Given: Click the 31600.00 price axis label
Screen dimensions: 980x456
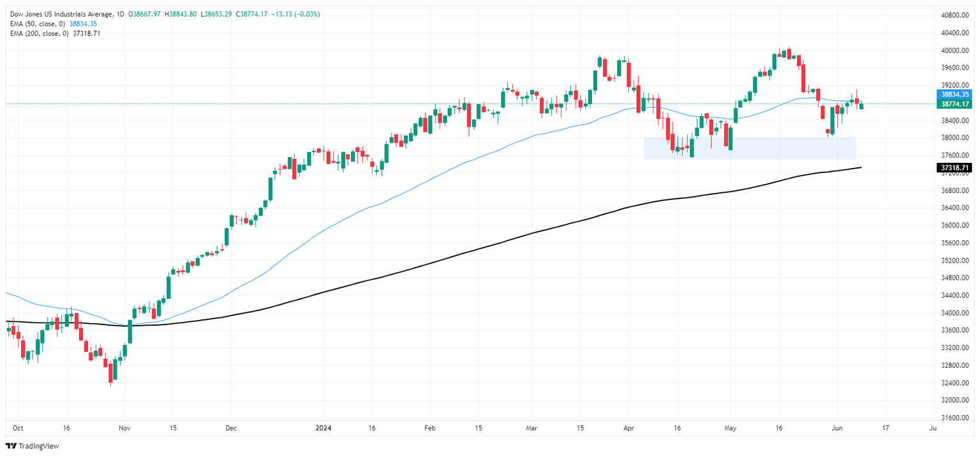Looking at the screenshot, I should tap(955, 418).
